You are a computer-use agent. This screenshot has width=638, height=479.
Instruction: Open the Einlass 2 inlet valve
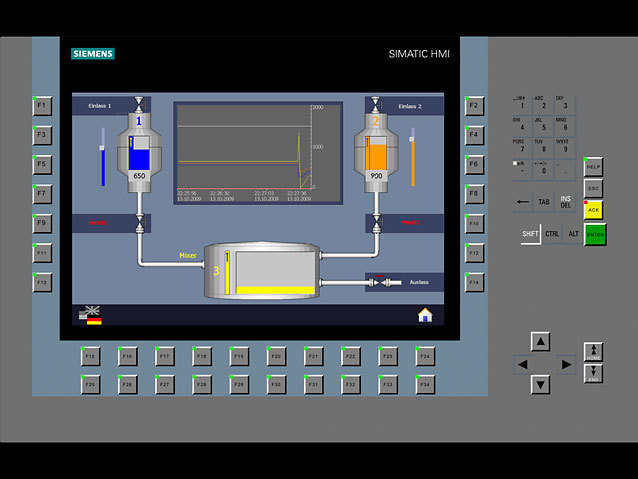[376, 105]
